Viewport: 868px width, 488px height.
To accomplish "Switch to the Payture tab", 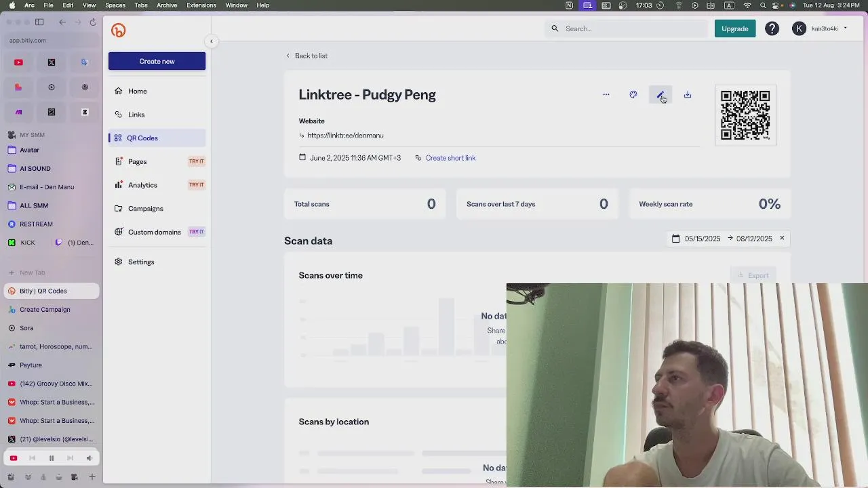I will point(52,365).
